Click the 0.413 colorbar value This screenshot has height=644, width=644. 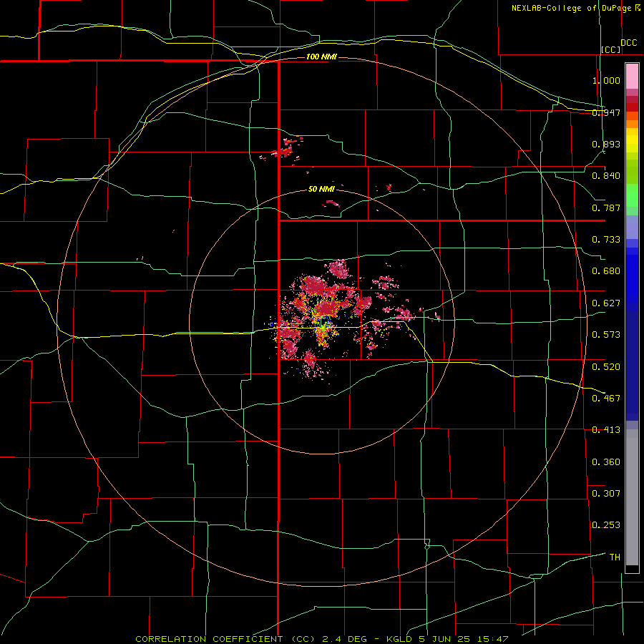point(606,430)
